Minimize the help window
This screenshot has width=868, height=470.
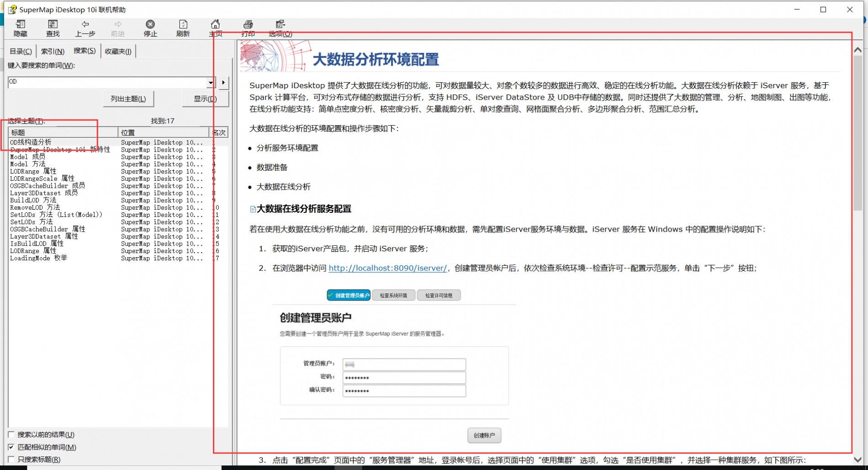coord(797,10)
